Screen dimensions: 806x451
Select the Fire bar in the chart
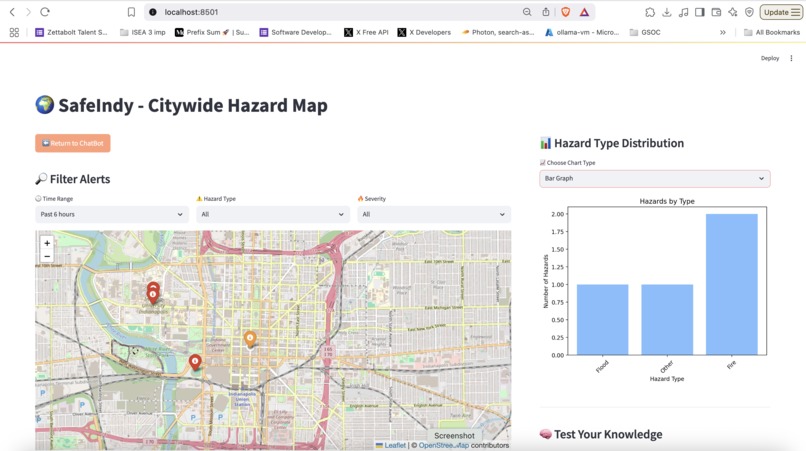[731, 284]
